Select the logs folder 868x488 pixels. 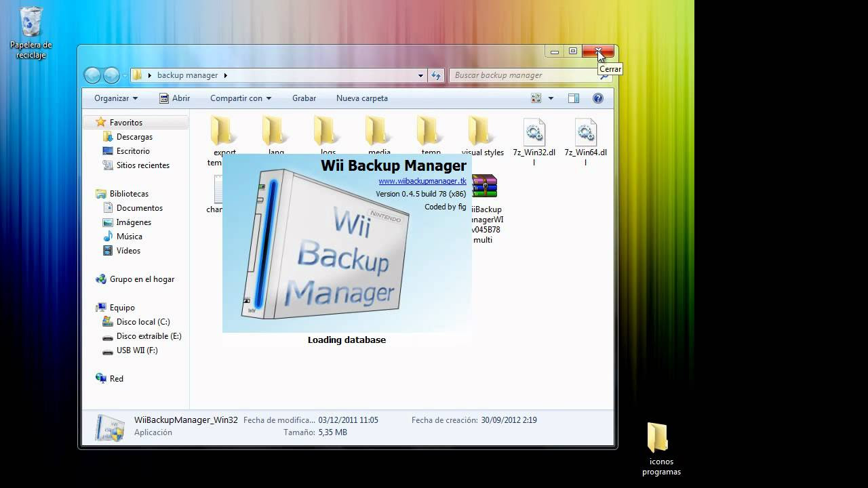tap(327, 136)
